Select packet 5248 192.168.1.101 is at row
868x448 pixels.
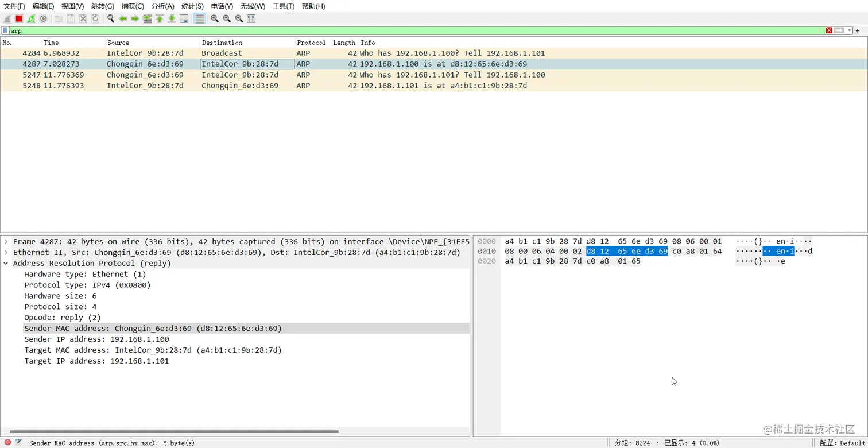click(433, 86)
